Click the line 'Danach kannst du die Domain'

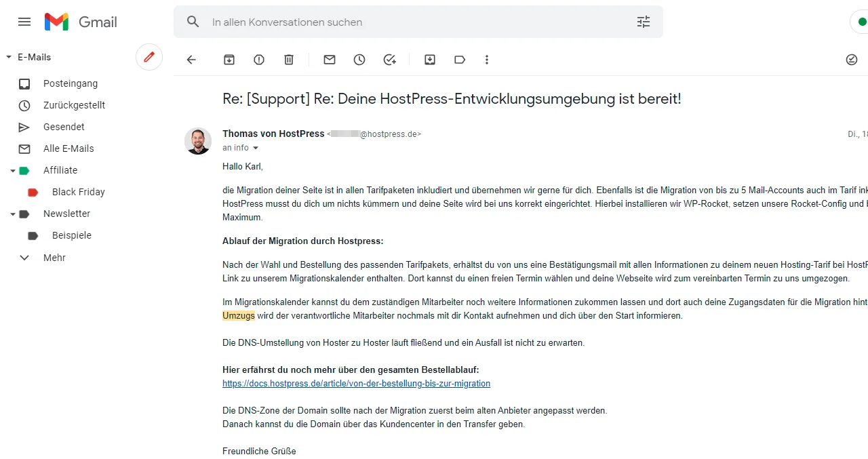pyautogui.click(x=374, y=424)
